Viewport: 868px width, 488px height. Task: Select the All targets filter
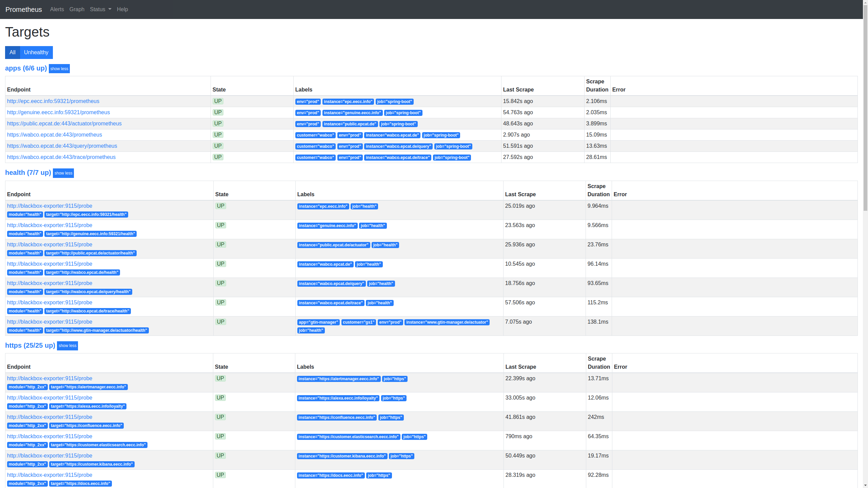[x=13, y=53]
